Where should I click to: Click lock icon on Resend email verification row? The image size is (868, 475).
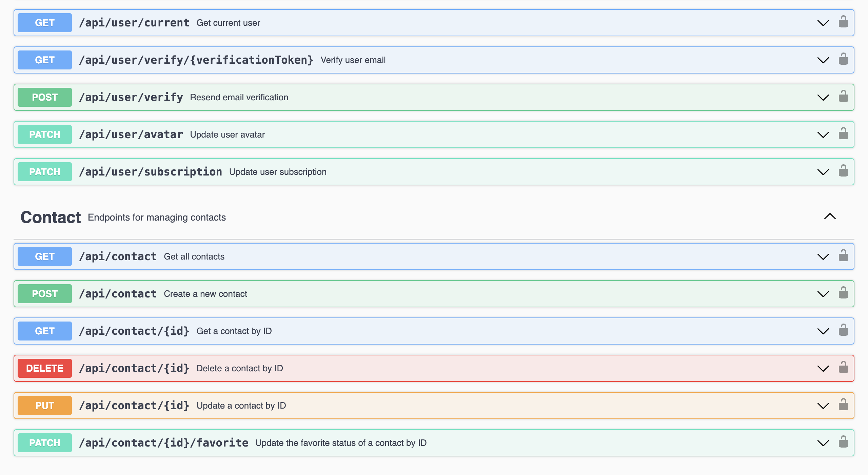[x=843, y=97]
